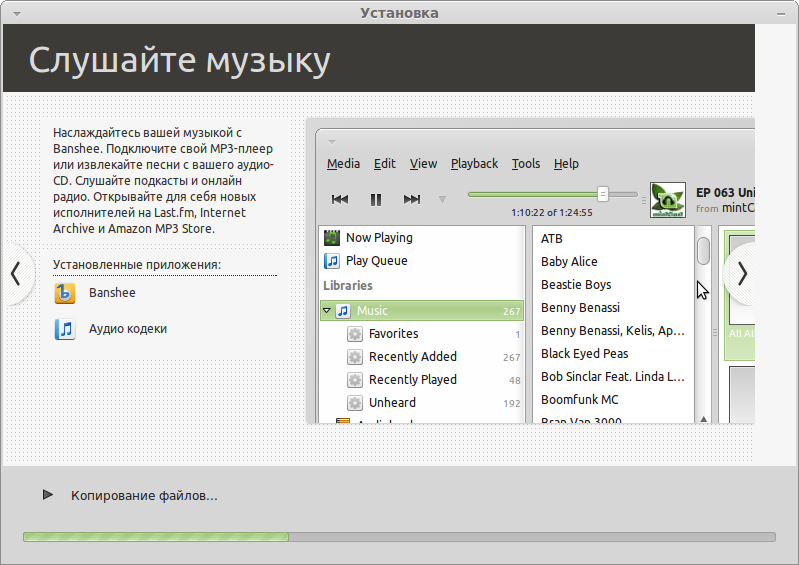Click the Banshee app label

(x=112, y=292)
